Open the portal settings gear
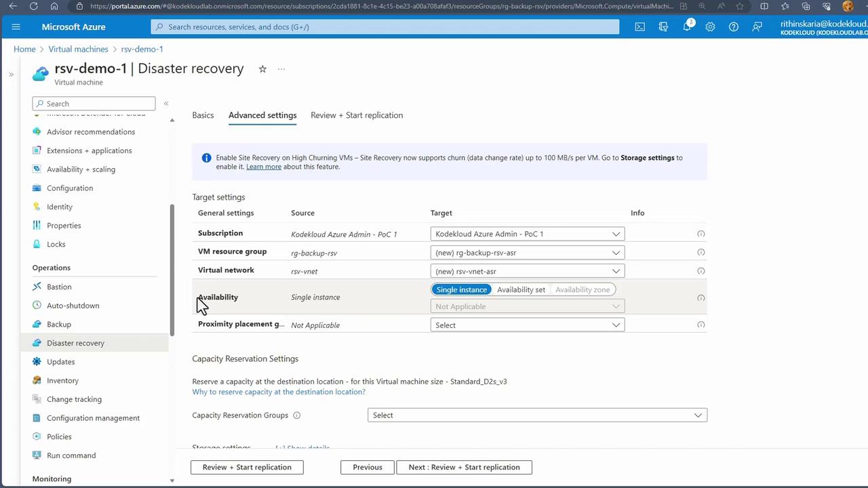The width and height of the screenshot is (868, 488). tap(710, 27)
